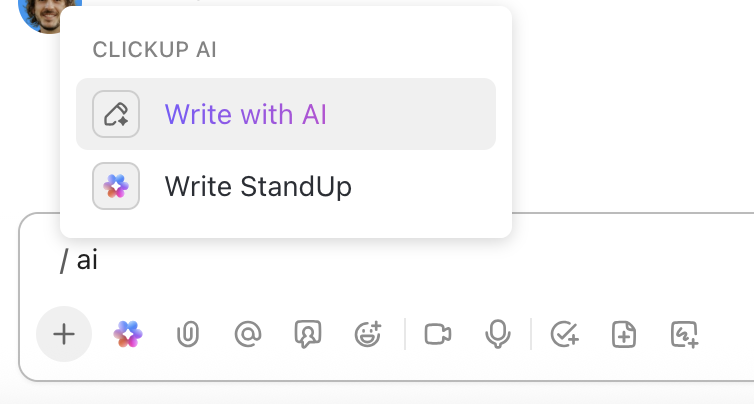
Task: Click the "CLICKUP AI" section header
Action: pos(154,50)
